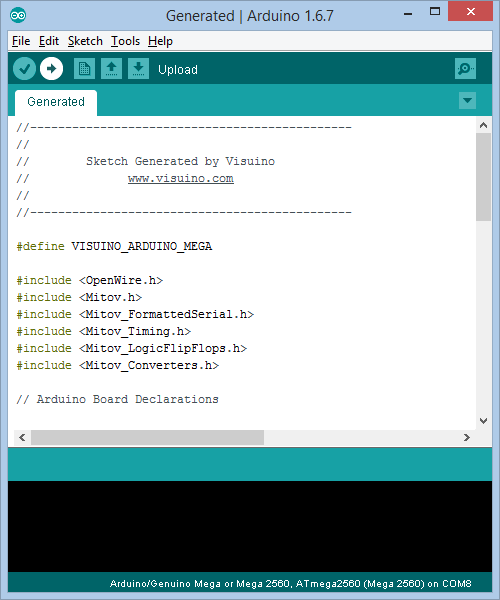Click the OpenWire.h include line
500x600 pixels.
tap(90, 280)
